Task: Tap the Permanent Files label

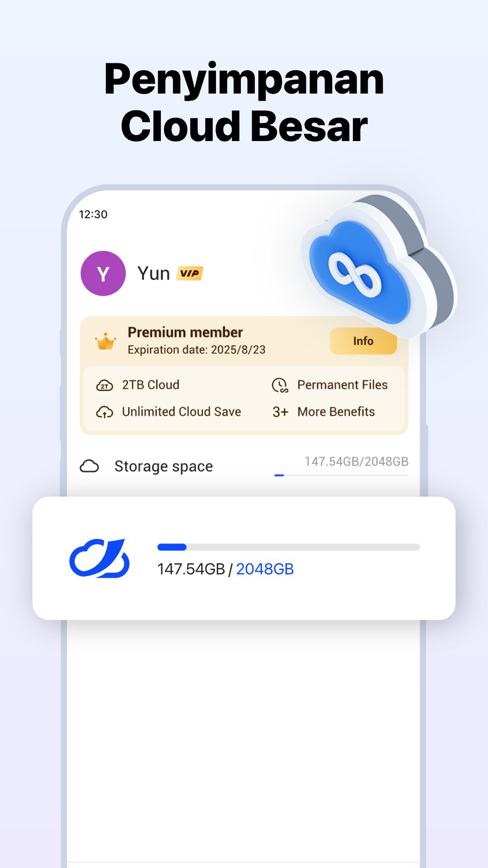Action: click(343, 385)
